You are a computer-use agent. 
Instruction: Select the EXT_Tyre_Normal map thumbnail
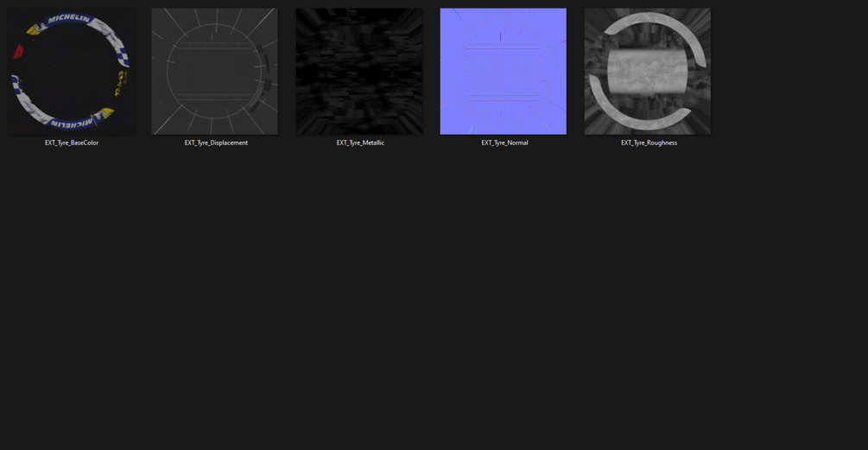(x=504, y=71)
